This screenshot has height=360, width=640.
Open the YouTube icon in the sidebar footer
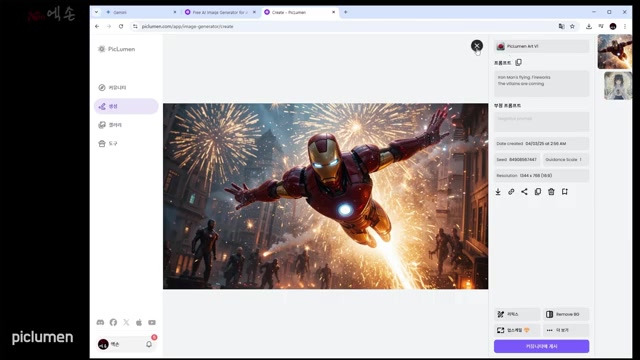[x=152, y=322]
